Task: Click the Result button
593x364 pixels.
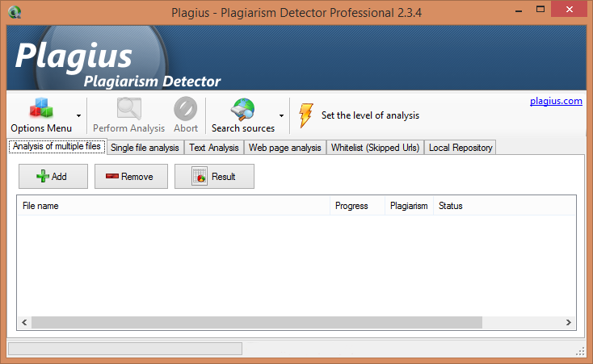Action: [x=214, y=176]
